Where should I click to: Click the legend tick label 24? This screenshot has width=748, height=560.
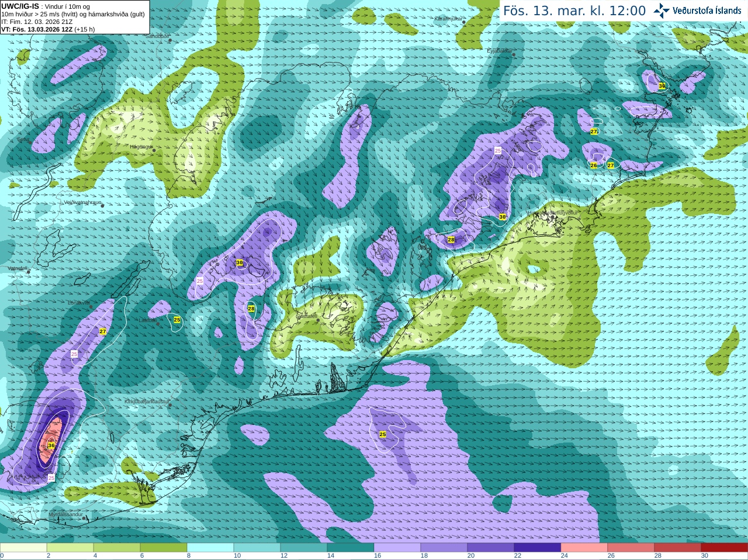565,556
